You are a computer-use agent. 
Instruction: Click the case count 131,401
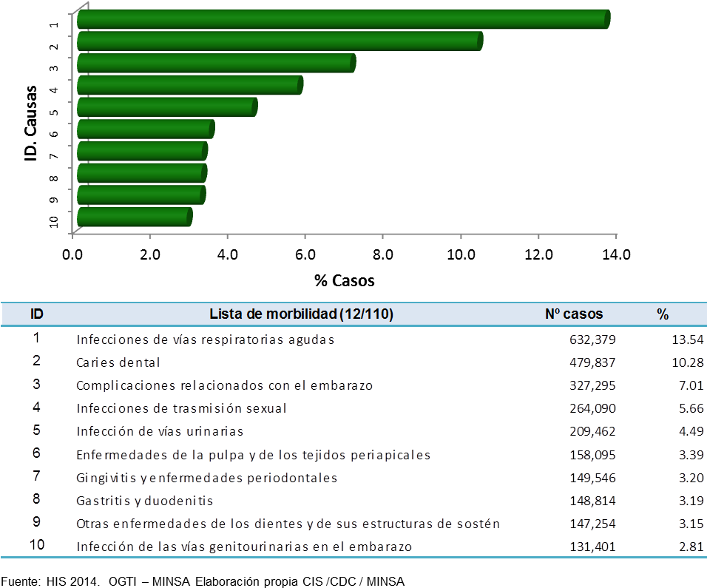pos(591,547)
